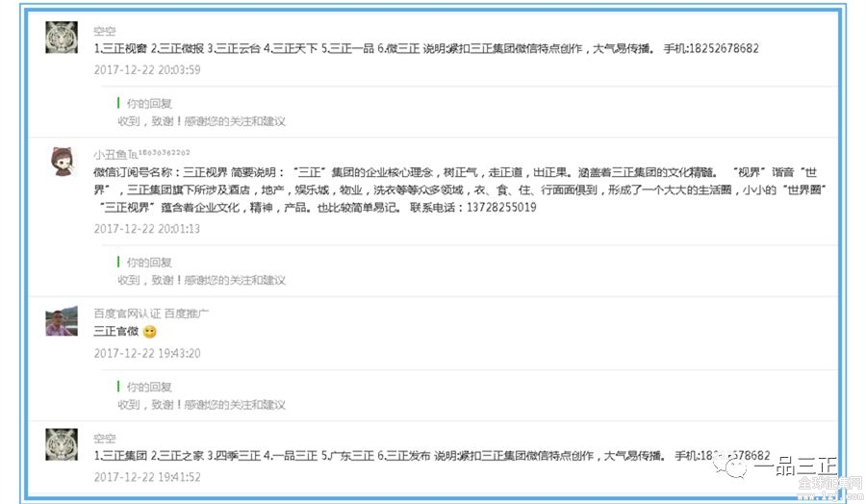Open the username 百度官网认证 百度推广
866x504 pixels.
pyautogui.click(x=151, y=314)
